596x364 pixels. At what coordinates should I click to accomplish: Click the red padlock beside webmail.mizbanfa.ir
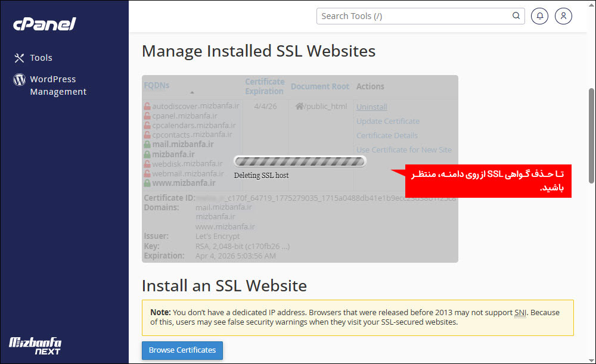pos(147,173)
